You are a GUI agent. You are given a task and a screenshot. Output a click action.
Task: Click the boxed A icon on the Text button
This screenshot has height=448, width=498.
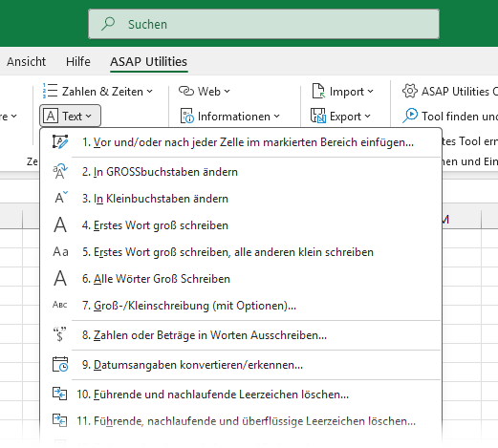[51, 117]
